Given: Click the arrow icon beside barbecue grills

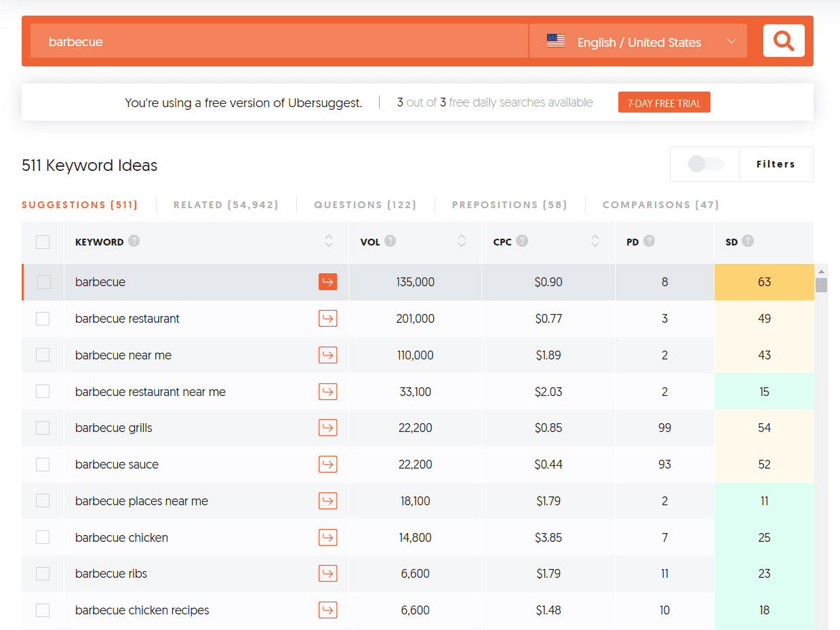Looking at the screenshot, I should (327, 427).
